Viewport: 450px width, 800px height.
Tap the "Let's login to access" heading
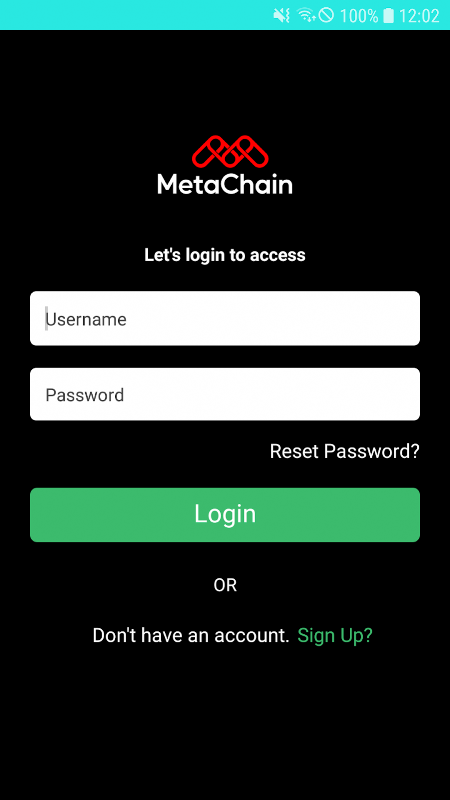(225, 255)
